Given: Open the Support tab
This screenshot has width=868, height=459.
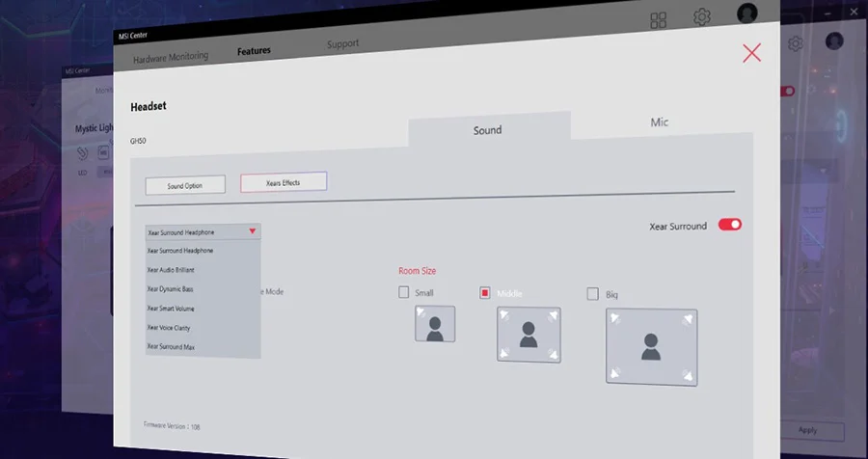Looking at the screenshot, I should coord(342,43).
